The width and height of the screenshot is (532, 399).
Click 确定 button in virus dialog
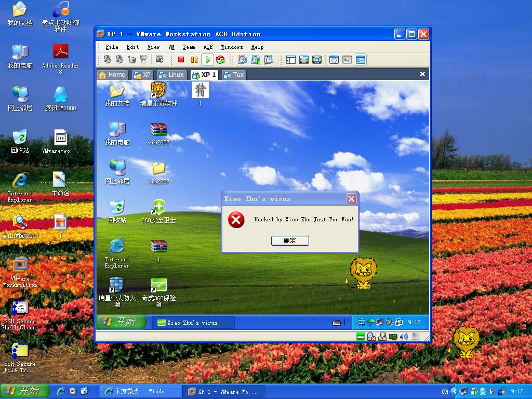pyautogui.click(x=290, y=241)
